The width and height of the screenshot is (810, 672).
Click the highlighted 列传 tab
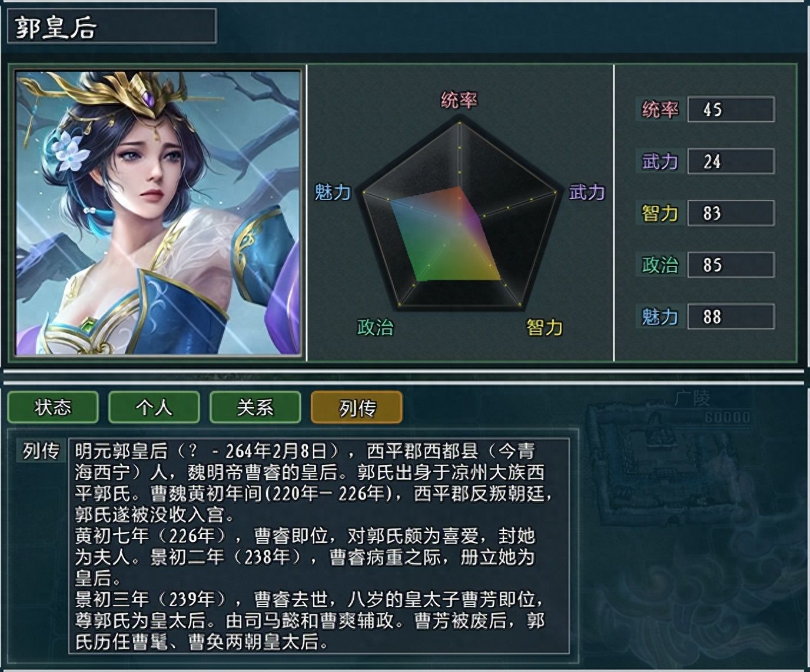[x=357, y=407]
